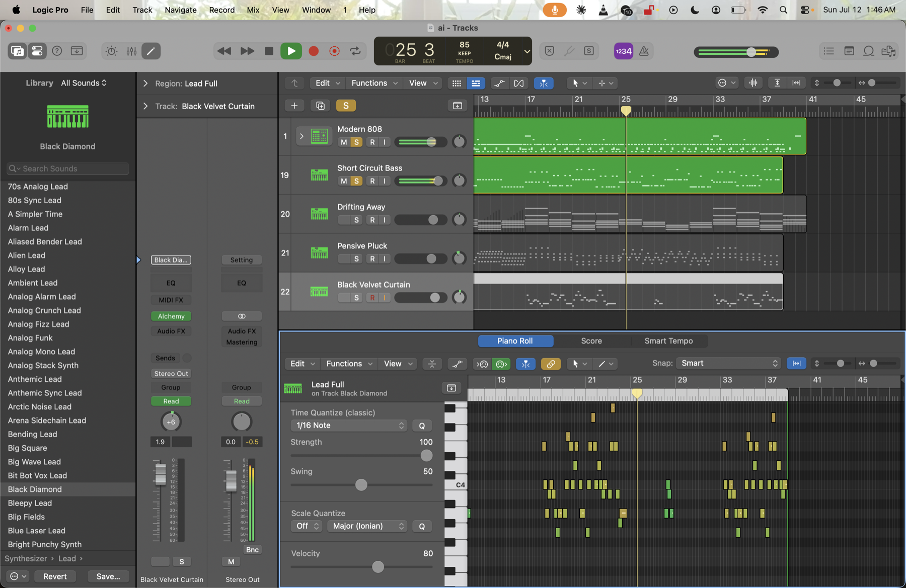Toggle input monitoring on Pensive Pluck track
906x588 pixels.
point(385,259)
